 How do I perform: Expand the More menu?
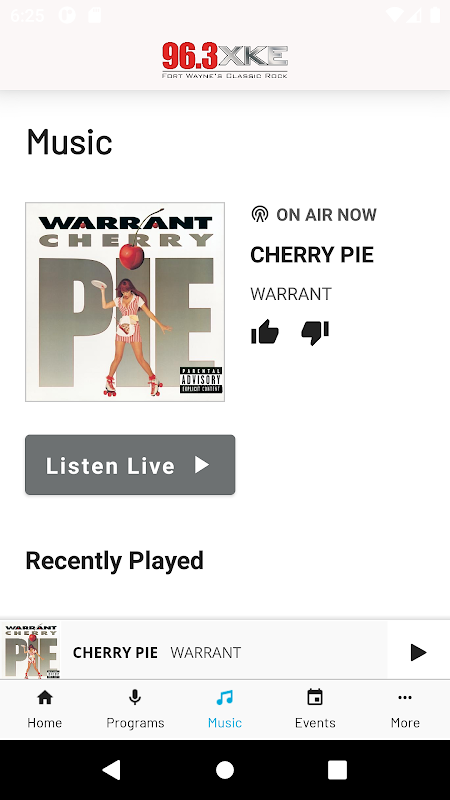pos(405,709)
